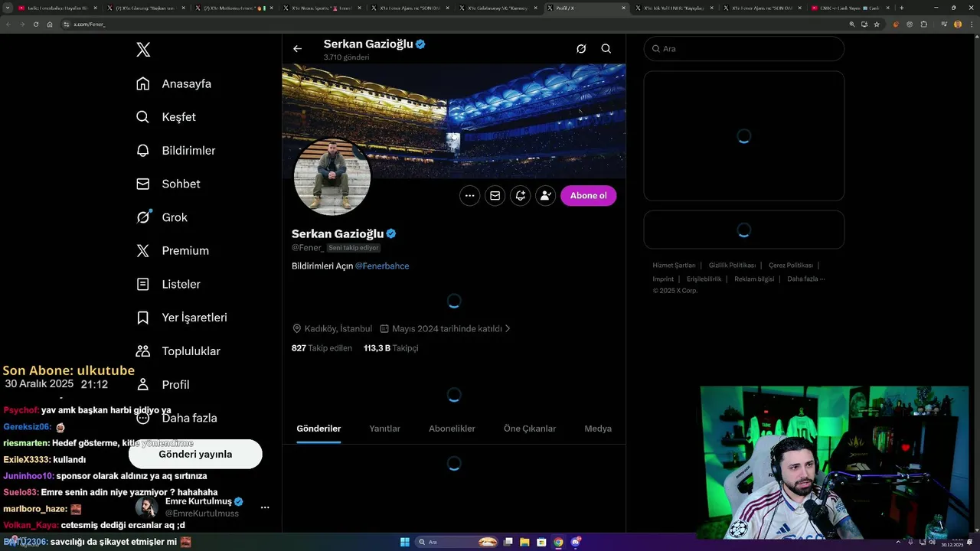Send a message via envelope icon
The height and width of the screenshot is (551, 980).
coord(495,196)
